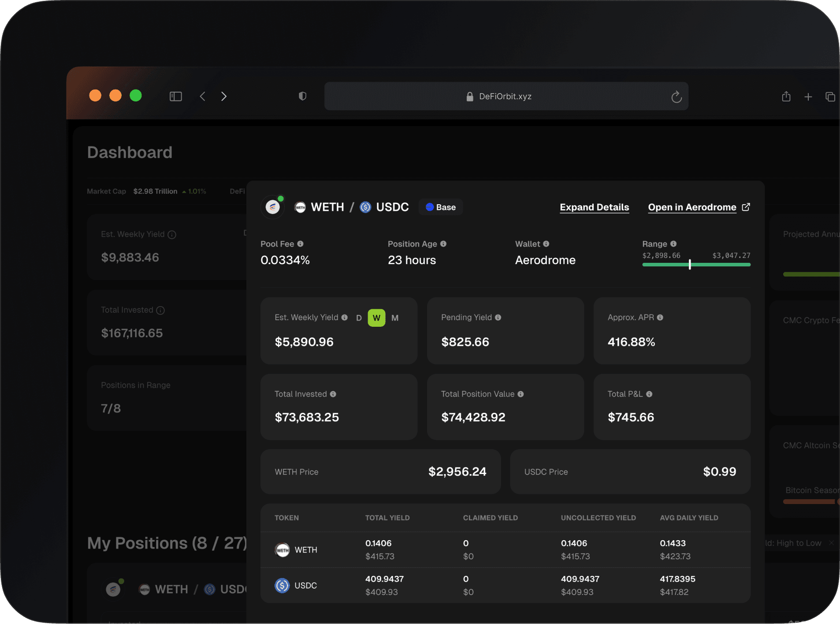Click TOKEN column header

(x=287, y=518)
